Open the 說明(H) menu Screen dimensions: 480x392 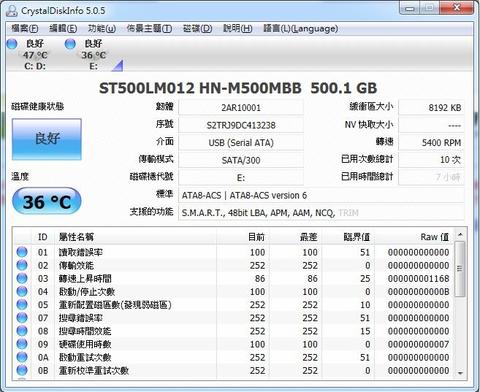click(238, 29)
